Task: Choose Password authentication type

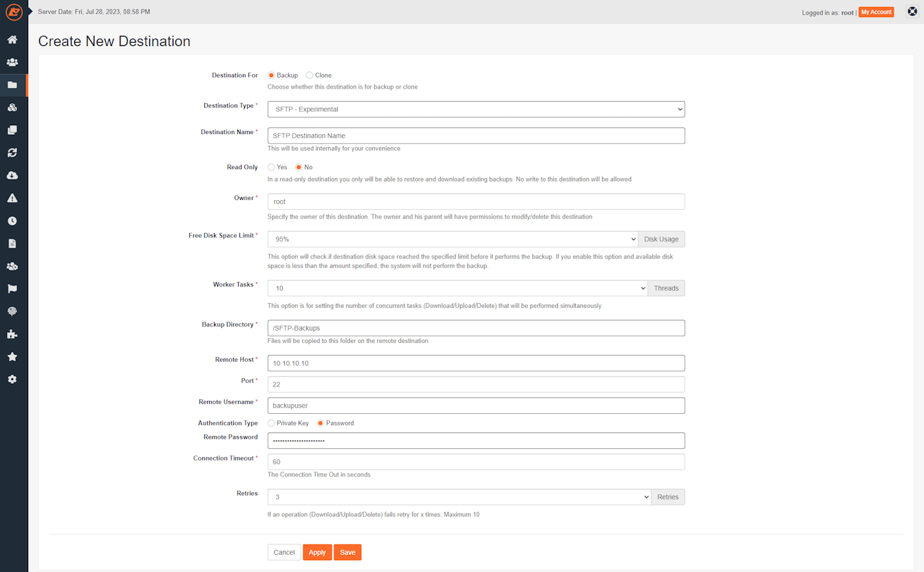Action: point(321,423)
